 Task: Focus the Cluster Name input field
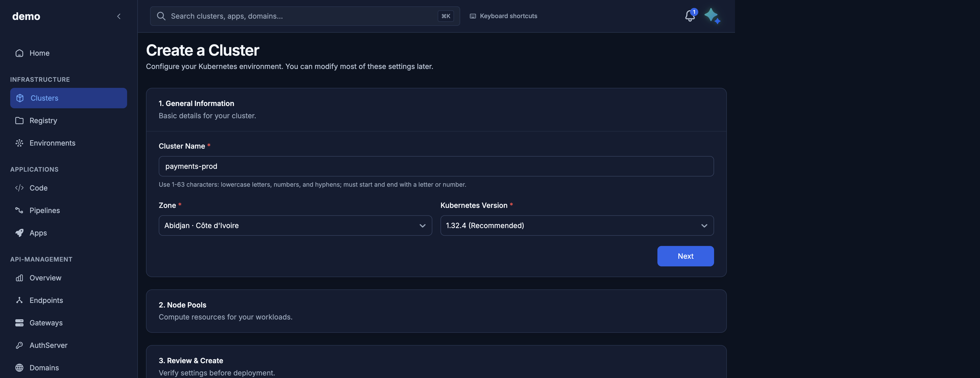point(436,166)
